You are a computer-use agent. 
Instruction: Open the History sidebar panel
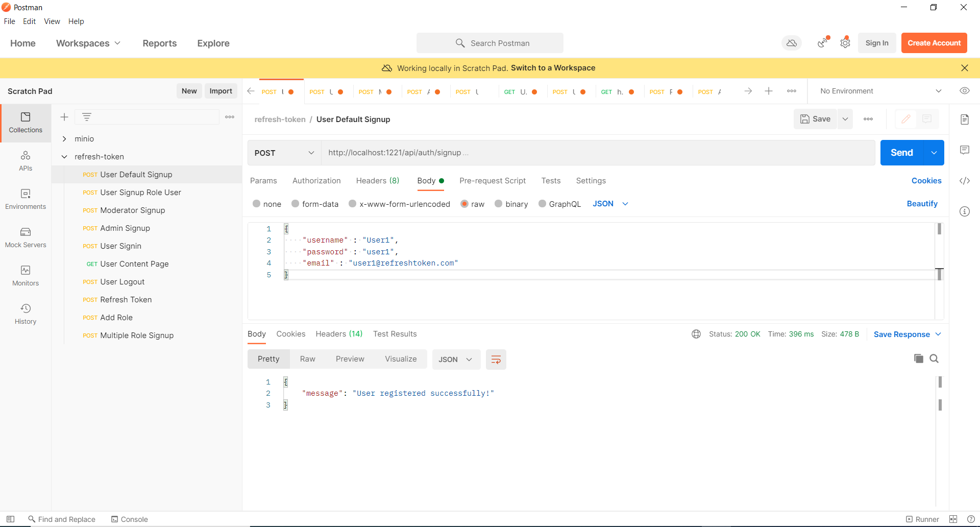pos(26,315)
